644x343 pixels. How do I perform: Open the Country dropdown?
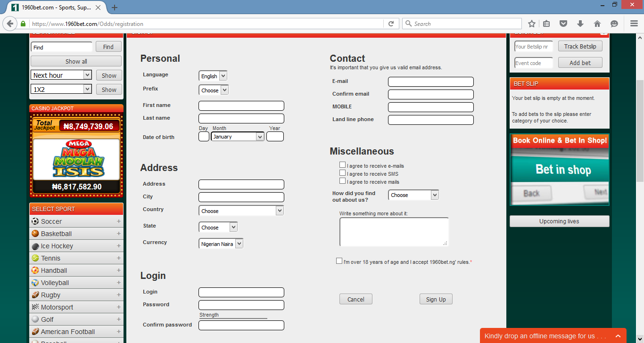coord(241,211)
